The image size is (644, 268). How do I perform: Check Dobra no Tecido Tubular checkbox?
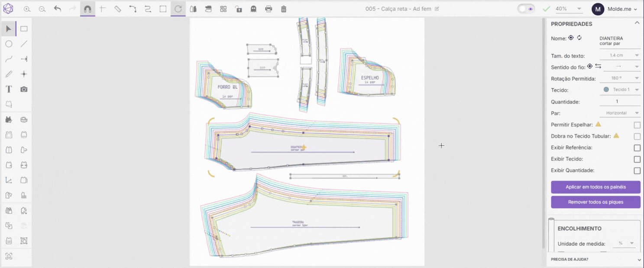pyautogui.click(x=637, y=137)
